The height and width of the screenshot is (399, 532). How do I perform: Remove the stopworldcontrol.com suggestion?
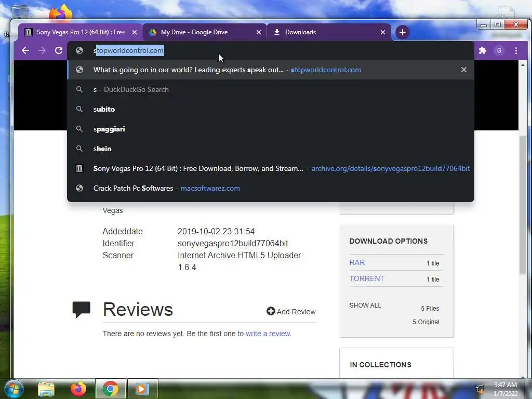[464, 70]
